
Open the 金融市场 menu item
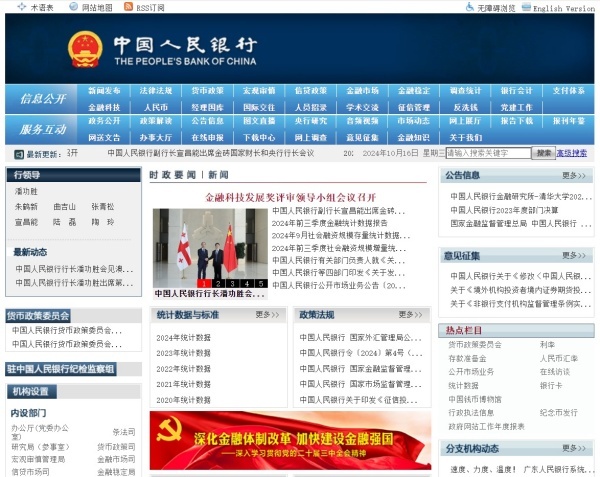[362, 91]
